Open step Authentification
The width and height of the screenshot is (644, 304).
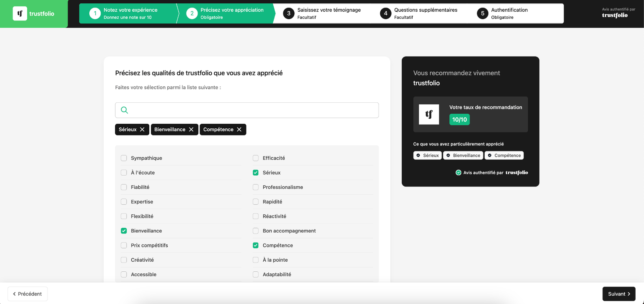click(516, 13)
